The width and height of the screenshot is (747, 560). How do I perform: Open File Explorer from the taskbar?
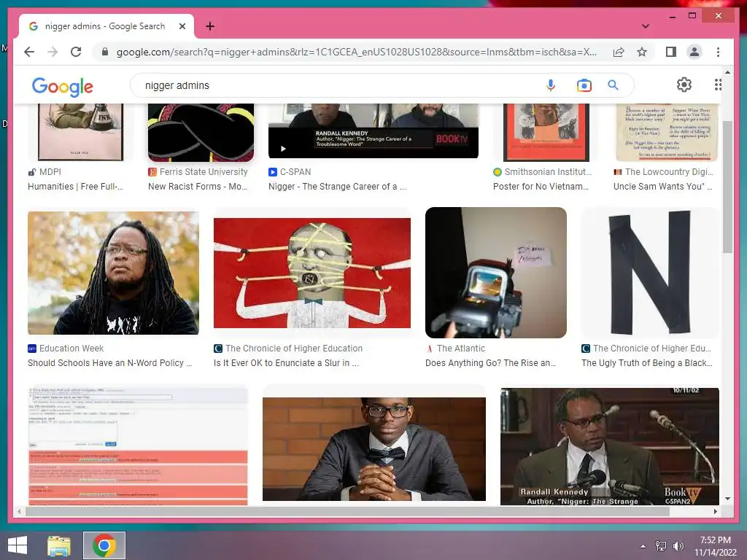[59, 545]
